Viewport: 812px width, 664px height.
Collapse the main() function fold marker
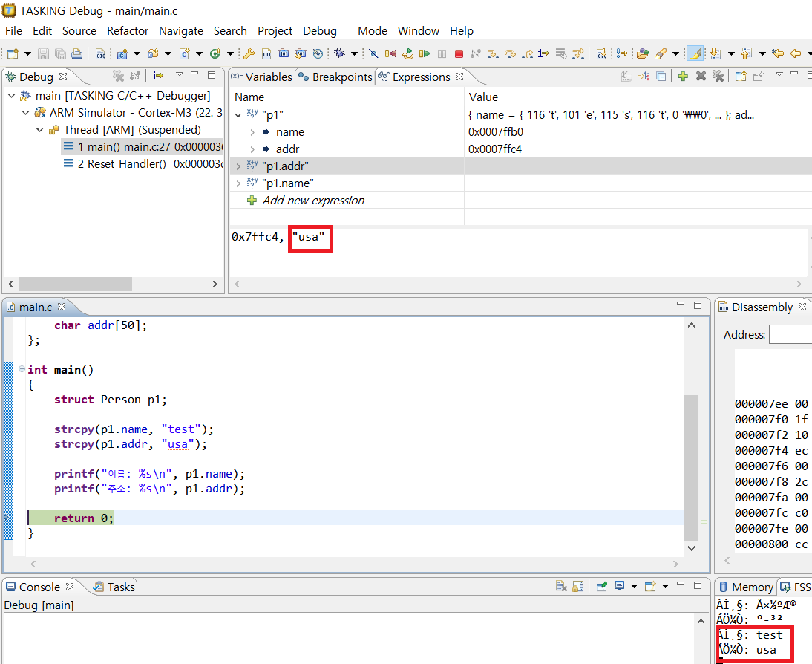coord(22,369)
